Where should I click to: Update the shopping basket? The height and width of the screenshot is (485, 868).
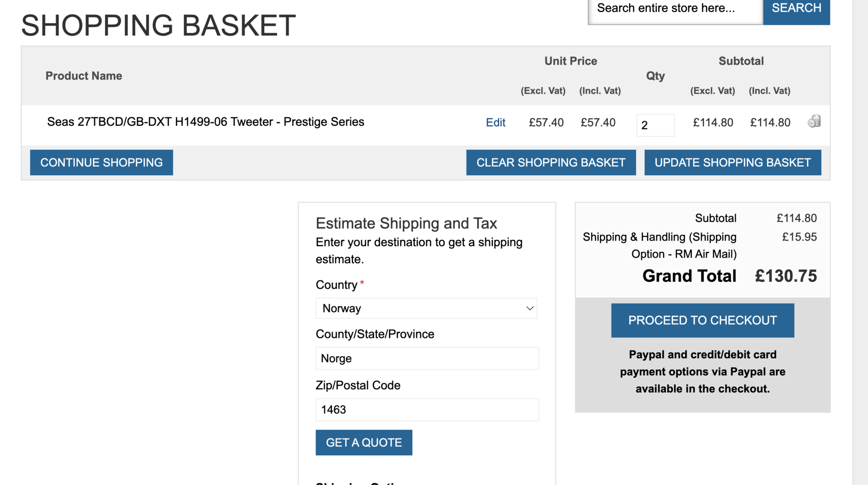pyautogui.click(x=732, y=162)
